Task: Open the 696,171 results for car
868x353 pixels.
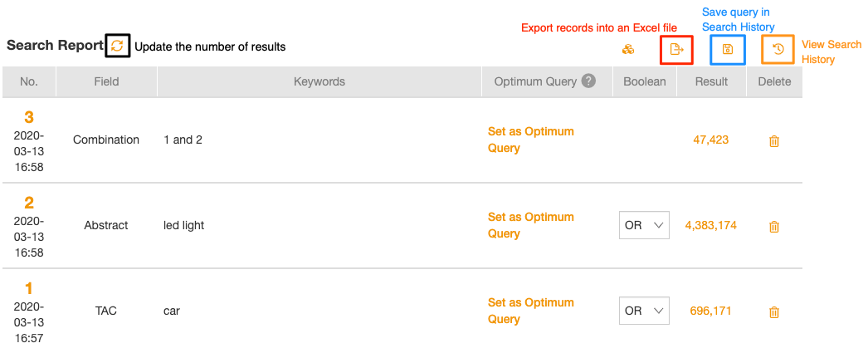Action: point(711,311)
